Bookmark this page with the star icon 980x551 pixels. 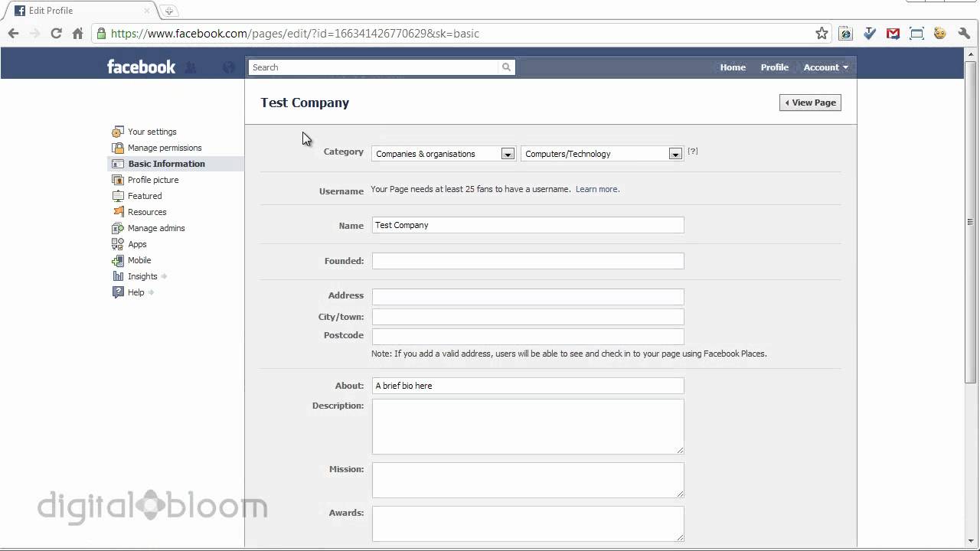822,33
